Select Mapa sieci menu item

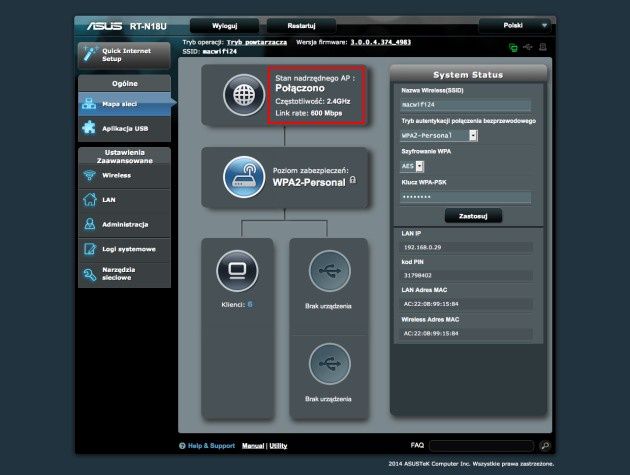pyautogui.click(x=125, y=104)
